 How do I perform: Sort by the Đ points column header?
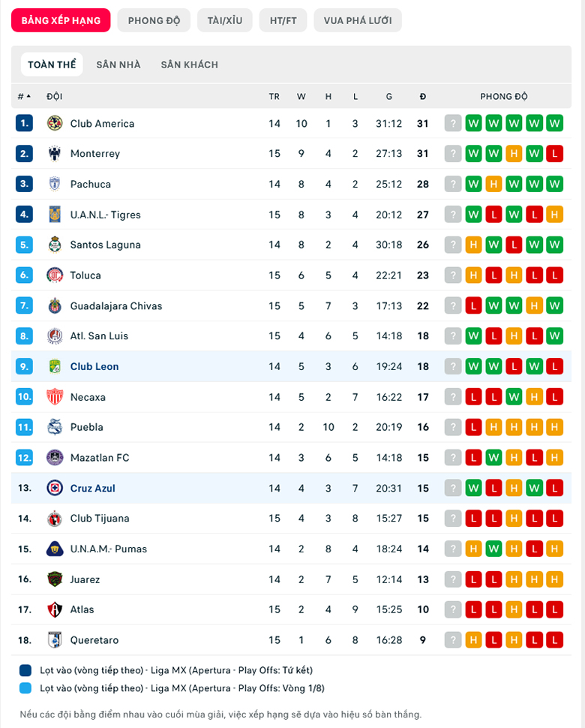423,96
